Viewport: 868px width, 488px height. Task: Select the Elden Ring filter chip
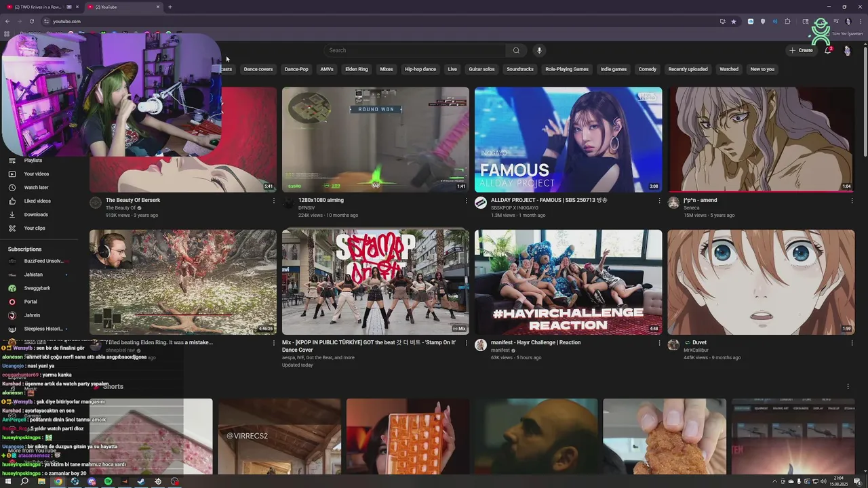(x=357, y=69)
